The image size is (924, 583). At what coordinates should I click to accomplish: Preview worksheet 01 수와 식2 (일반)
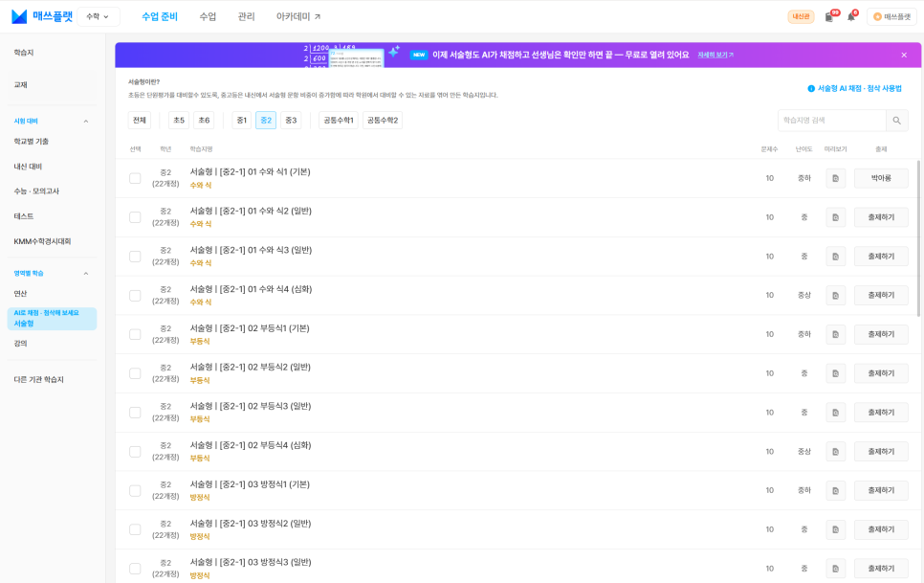pos(836,217)
